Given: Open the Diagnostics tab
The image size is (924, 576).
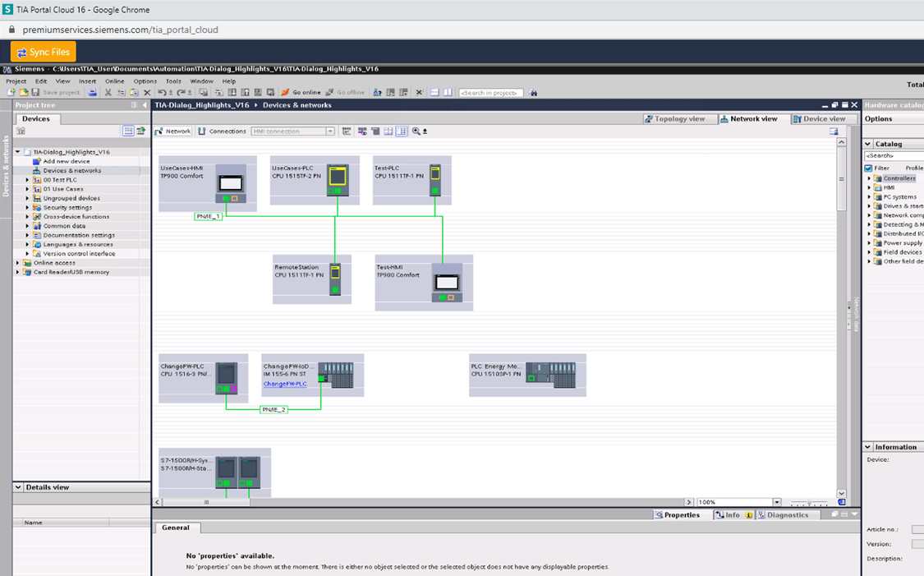Looking at the screenshot, I should pos(788,514).
